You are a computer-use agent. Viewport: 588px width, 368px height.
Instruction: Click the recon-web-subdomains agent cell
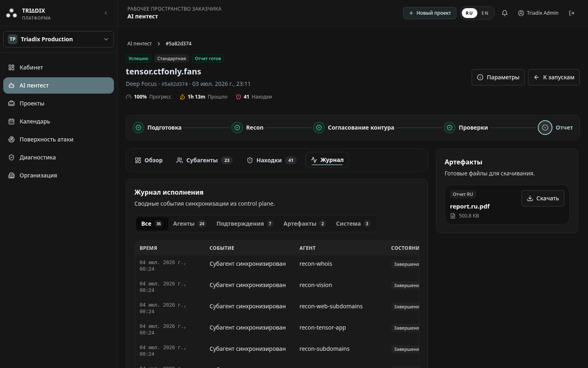pos(331,306)
